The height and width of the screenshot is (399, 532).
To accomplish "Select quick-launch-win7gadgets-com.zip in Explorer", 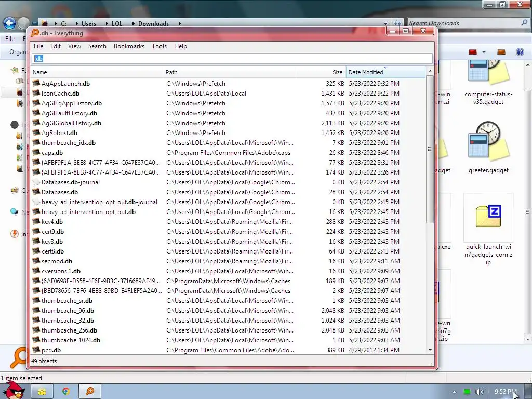I will tap(488, 230).
